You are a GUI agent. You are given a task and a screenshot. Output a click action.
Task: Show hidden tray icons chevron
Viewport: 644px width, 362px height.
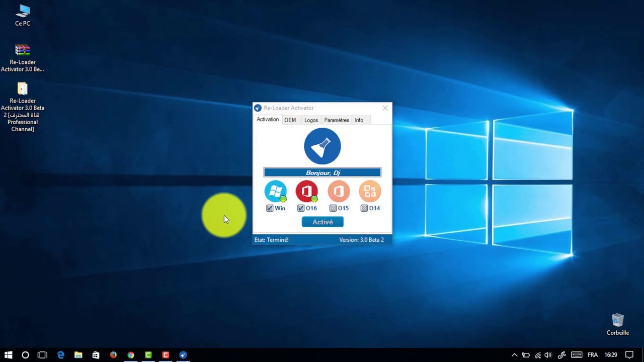(x=514, y=355)
